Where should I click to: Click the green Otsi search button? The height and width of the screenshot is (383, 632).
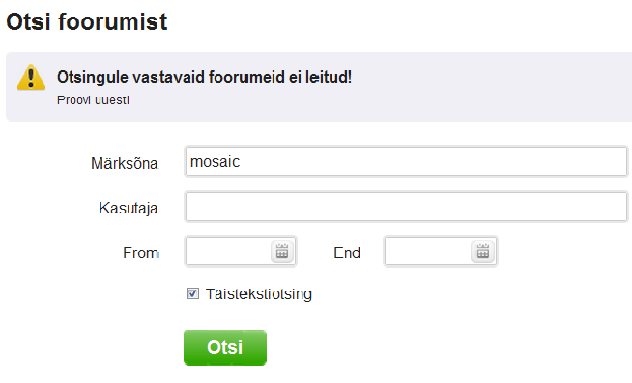pos(225,348)
